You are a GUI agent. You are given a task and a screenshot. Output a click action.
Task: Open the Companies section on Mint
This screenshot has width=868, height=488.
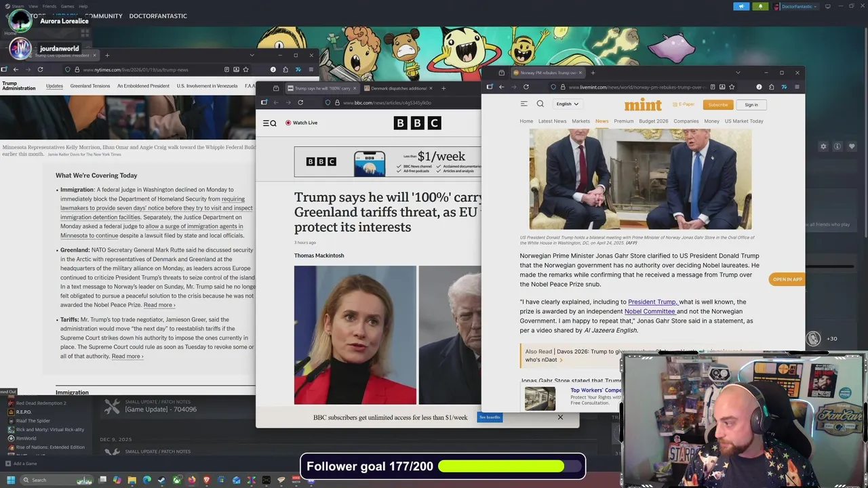coord(686,121)
